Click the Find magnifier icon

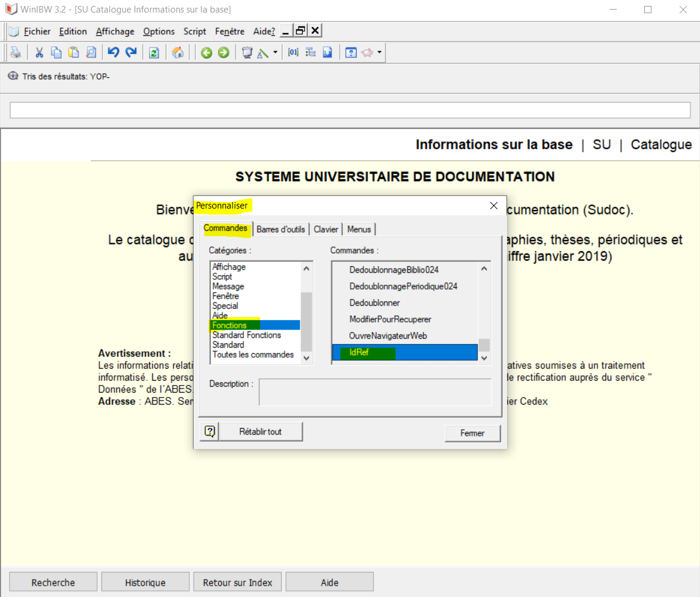click(x=91, y=53)
